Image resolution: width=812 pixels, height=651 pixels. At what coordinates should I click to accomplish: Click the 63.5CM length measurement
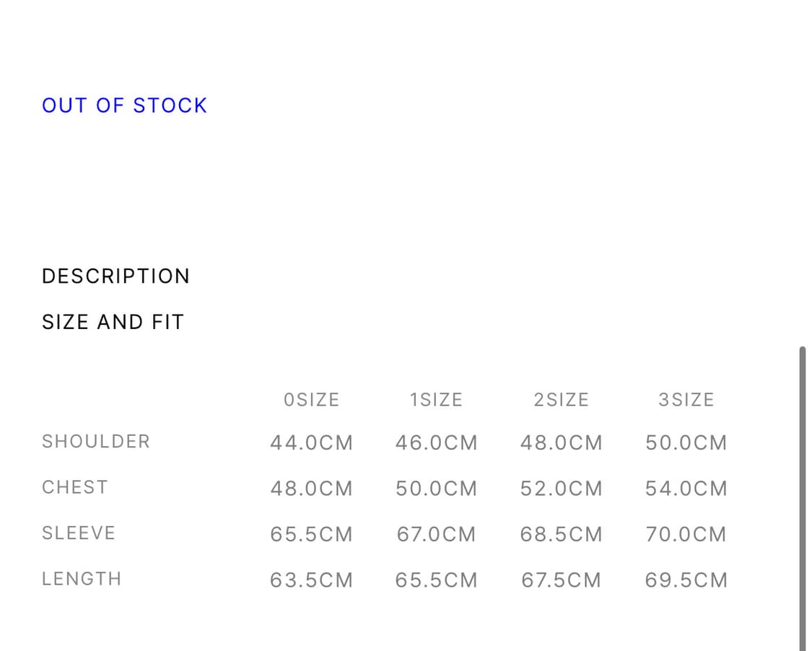coord(311,580)
